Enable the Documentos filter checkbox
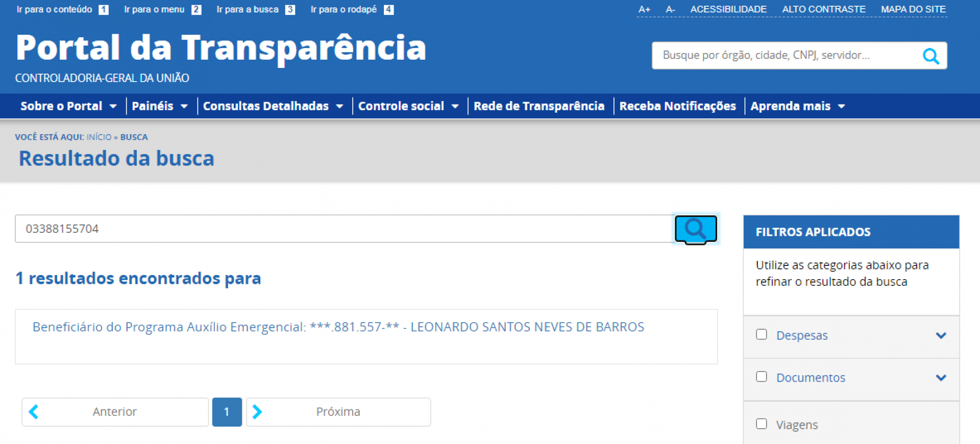Viewport: 980px width, 444px height. click(x=762, y=377)
